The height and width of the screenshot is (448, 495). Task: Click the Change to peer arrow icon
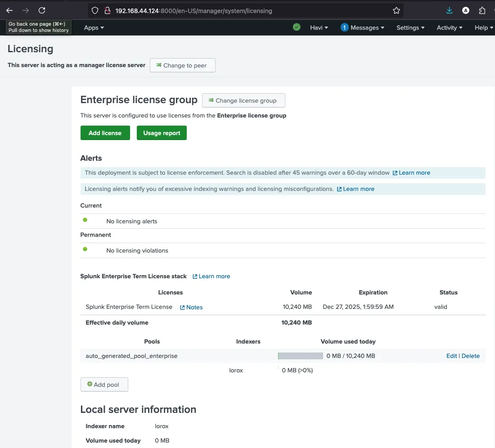tap(158, 65)
